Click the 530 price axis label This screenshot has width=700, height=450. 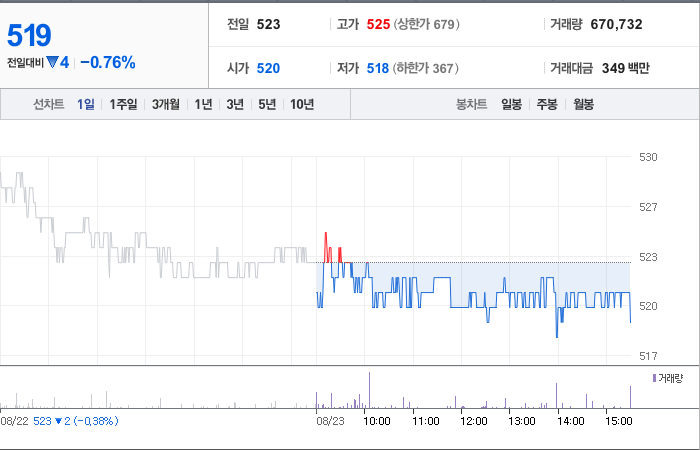coord(648,157)
